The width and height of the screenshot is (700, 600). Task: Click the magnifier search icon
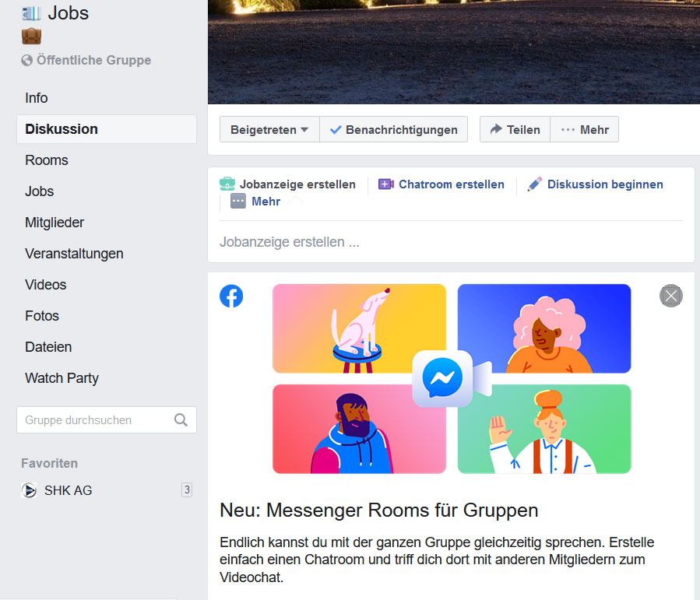[181, 419]
